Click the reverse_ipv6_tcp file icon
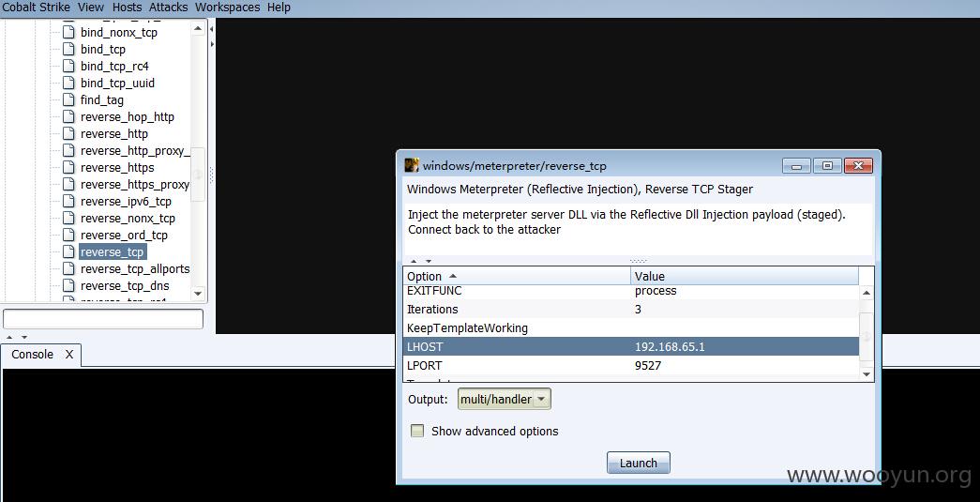The image size is (980, 502). [x=68, y=202]
